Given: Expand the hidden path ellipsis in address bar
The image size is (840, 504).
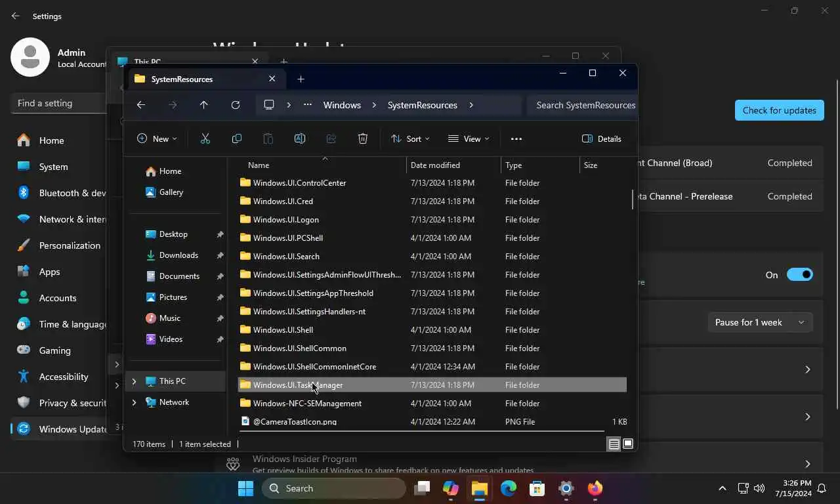Looking at the screenshot, I should point(308,105).
